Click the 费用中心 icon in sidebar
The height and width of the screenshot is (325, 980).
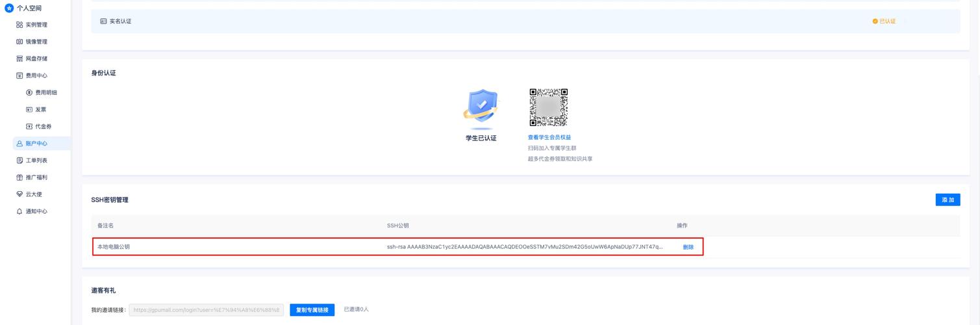click(x=19, y=75)
